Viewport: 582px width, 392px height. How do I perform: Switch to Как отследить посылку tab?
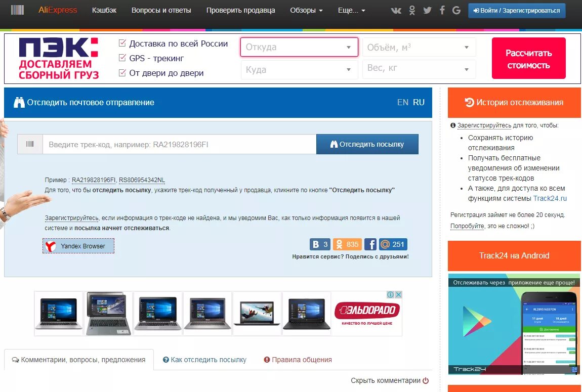click(204, 360)
